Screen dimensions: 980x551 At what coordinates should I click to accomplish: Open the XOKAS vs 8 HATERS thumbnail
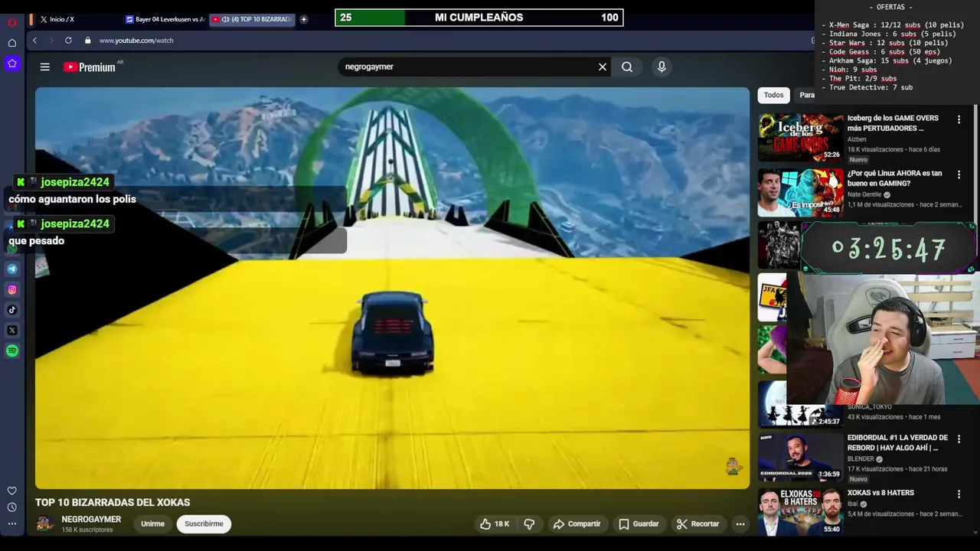(x=800, y=512)
